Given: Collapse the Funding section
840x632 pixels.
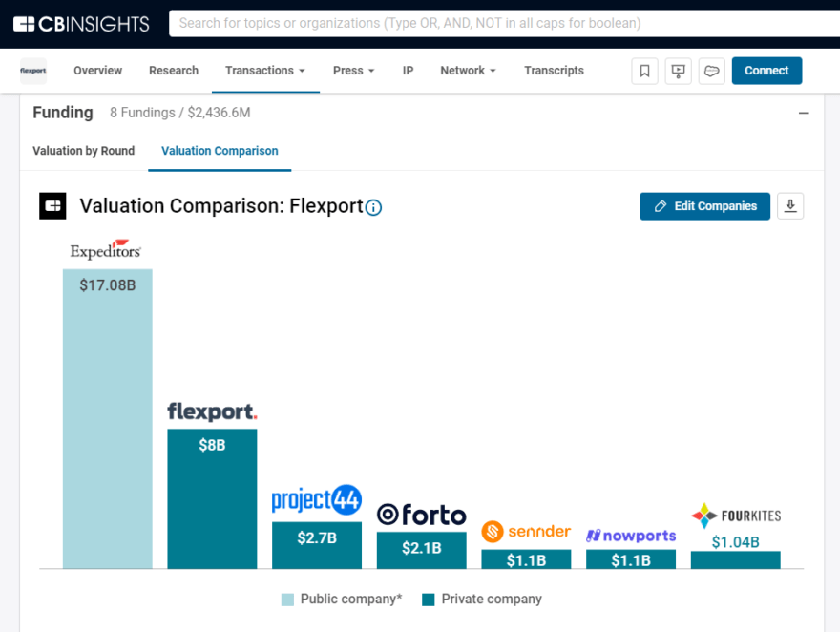Looking at the screenshot, I should point(803,112).
